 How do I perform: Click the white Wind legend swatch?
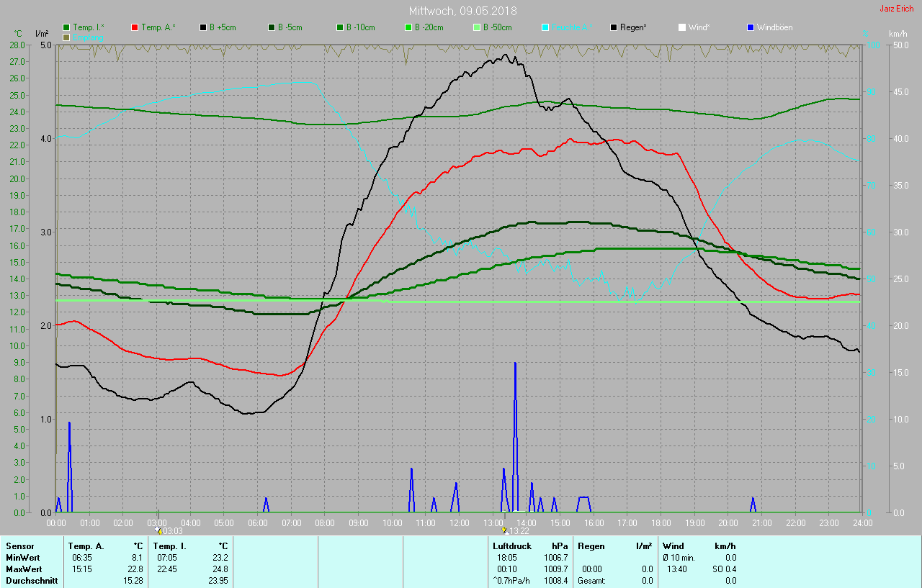(682, 27)
